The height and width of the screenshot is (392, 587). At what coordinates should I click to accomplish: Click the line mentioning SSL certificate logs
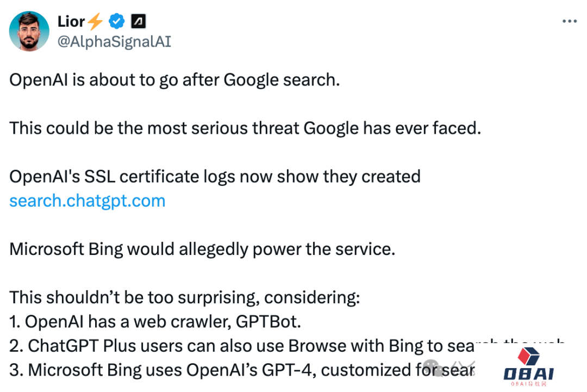pyautogui.click(x=215, y=177)
